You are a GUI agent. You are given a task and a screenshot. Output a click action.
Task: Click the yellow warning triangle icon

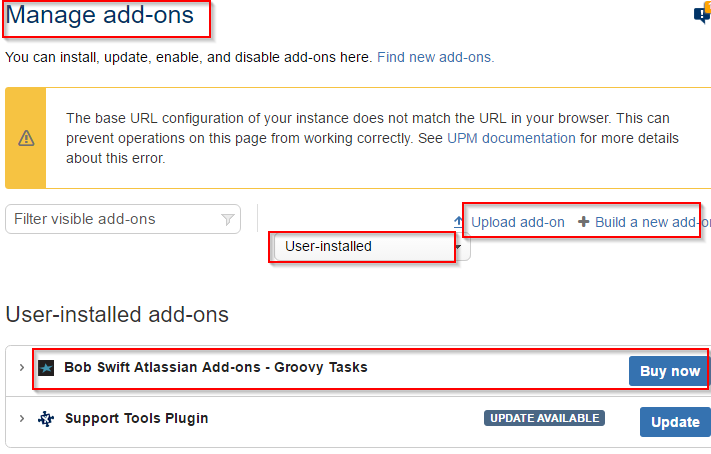coord(26,138)
